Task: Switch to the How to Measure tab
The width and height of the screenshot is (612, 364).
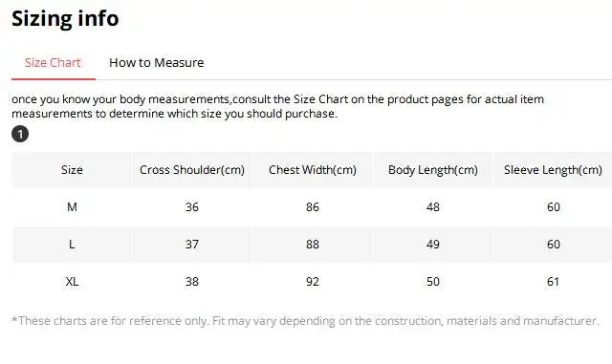Action: 157,62
